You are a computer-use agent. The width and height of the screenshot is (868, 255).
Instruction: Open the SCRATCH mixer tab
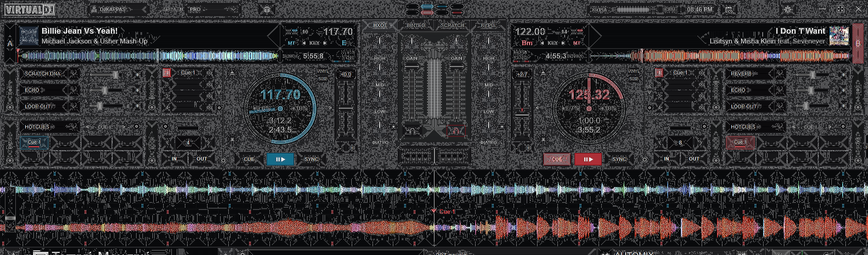tap(452, 26)
